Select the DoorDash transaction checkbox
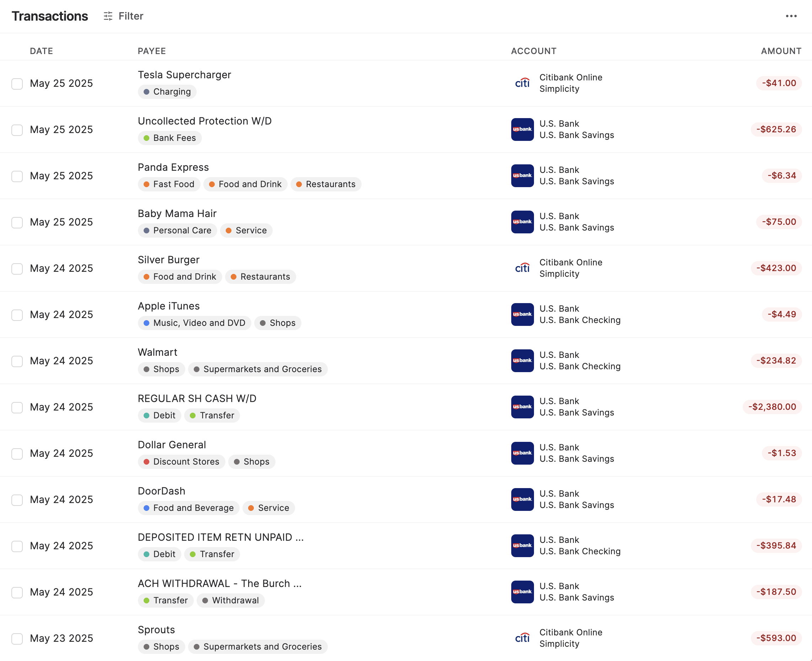The height and width of the screenshot is (661, 812). [x=17, y=500]
